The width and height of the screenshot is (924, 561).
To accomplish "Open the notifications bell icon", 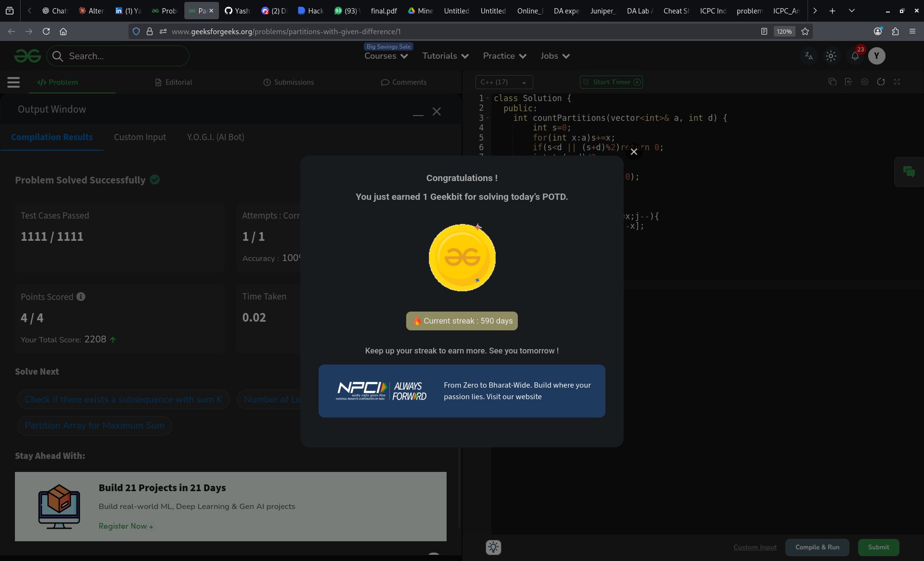I will (x=855, y=56).
